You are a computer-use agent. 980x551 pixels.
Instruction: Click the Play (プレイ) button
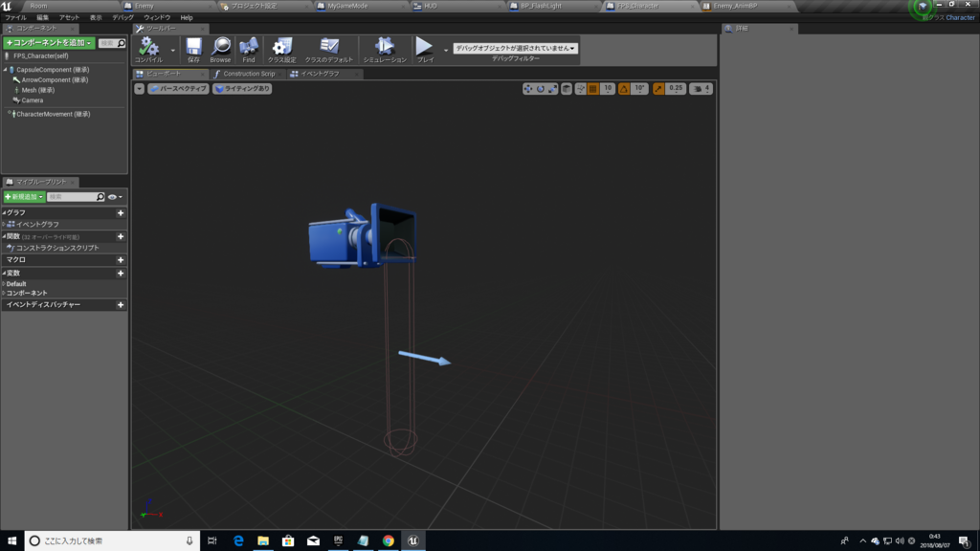coord(425,50)
